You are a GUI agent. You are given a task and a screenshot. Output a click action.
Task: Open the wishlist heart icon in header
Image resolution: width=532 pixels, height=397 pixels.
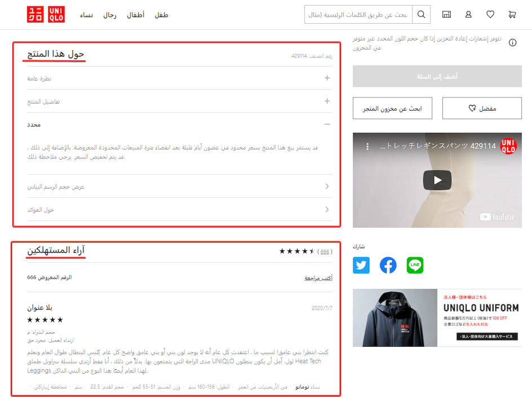tap(490, 14)
